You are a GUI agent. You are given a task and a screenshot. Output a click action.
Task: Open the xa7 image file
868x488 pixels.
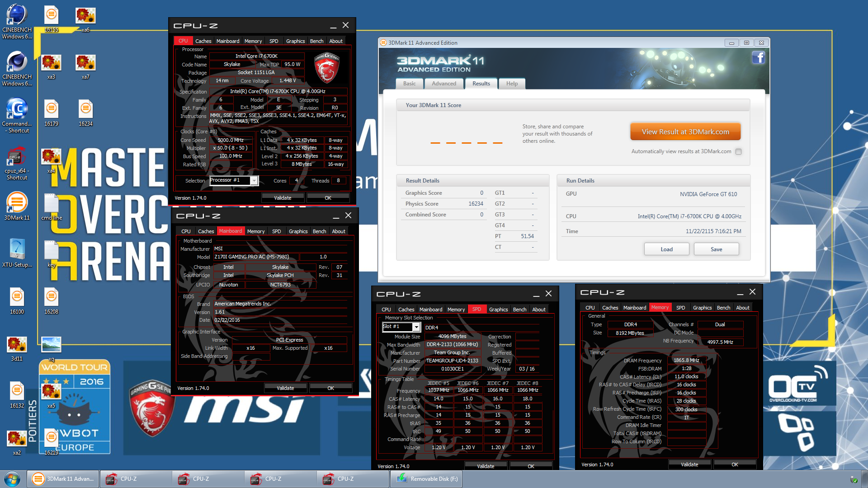(85, 66)
